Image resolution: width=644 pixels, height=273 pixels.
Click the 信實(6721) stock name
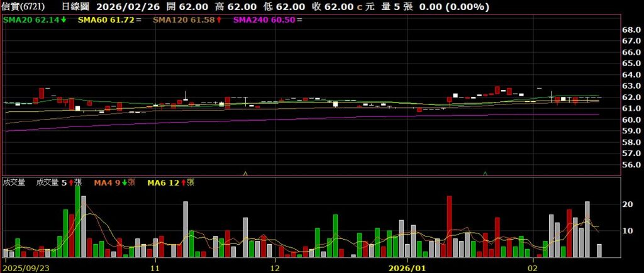pyautogui.click(x=25, y=7)
